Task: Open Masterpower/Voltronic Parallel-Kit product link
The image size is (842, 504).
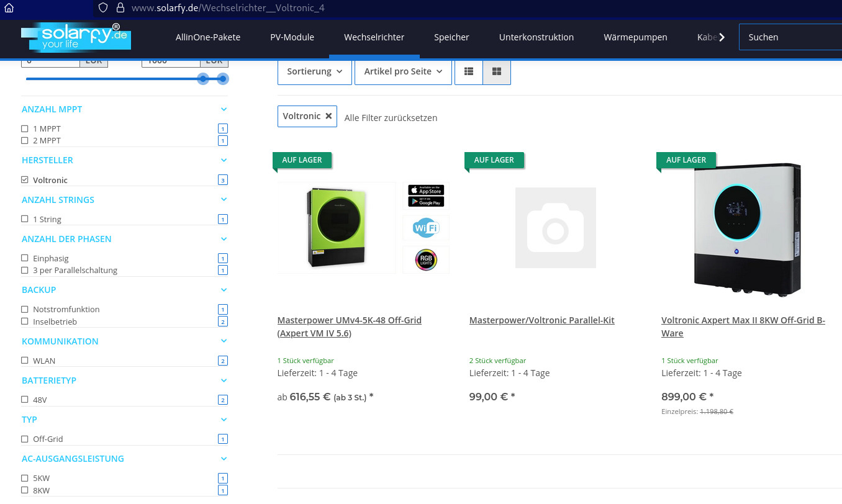Action: tap(542, 320)
